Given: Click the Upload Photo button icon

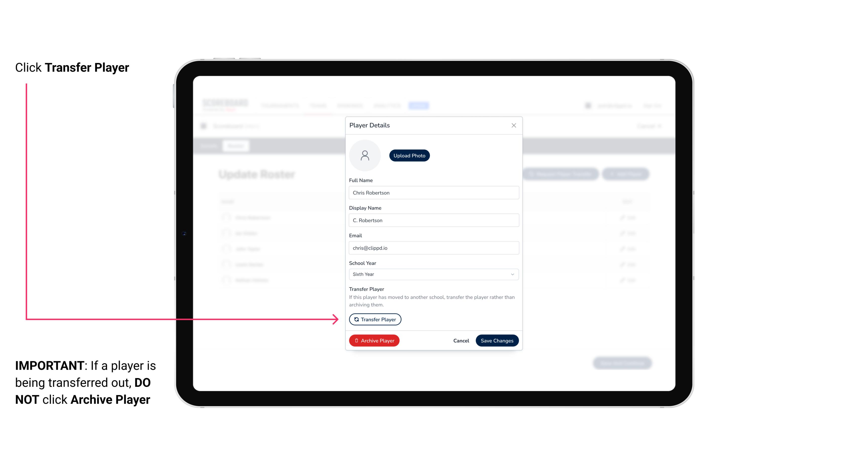Looking at the screenshot, I should click(x=409, y=155).
